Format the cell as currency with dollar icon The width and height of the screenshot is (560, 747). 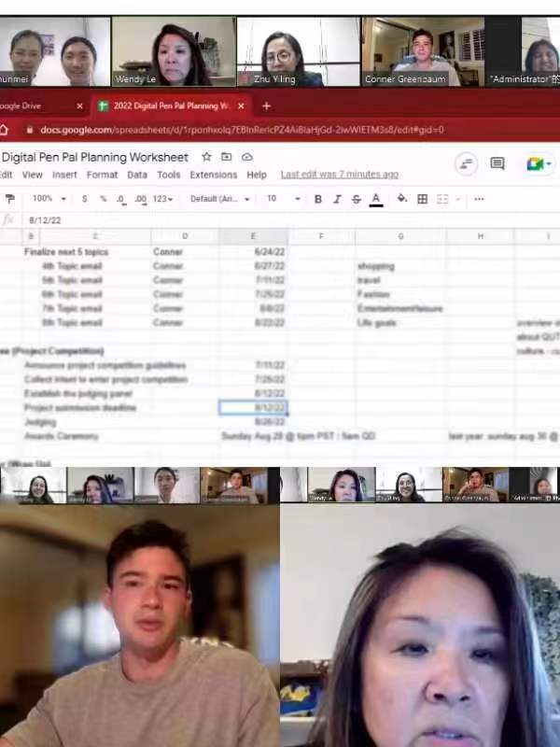coord(84,199)
